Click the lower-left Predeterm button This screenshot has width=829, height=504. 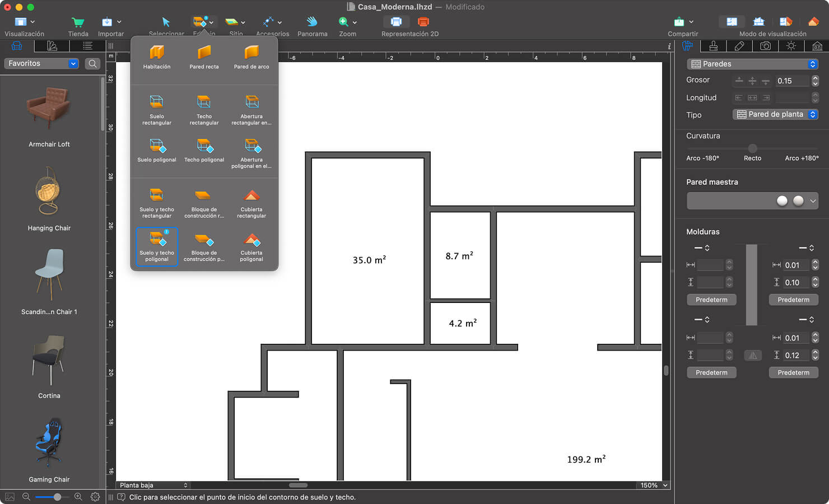pos(711,372)
